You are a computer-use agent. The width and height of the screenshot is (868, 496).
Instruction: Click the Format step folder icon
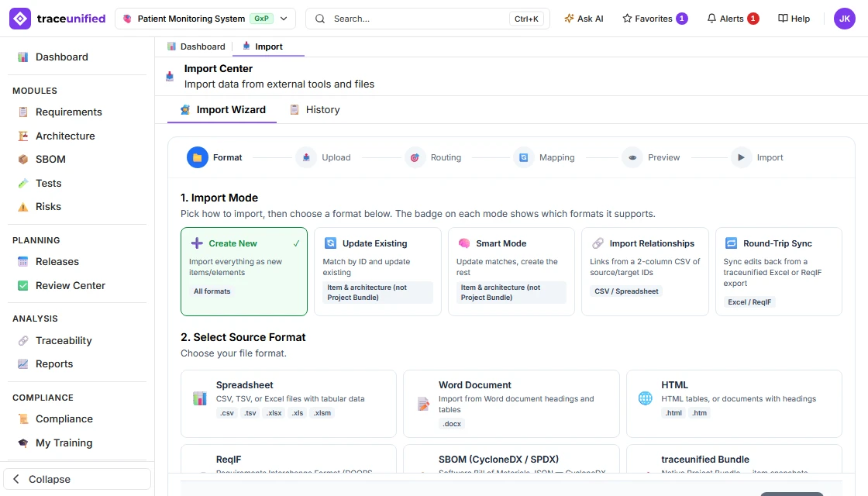point(197,158)
